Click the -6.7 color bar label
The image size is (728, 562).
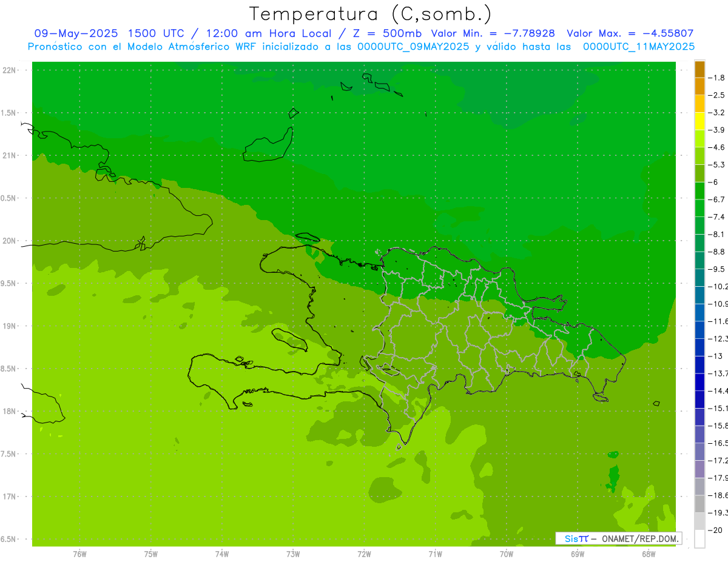[717, 199]
